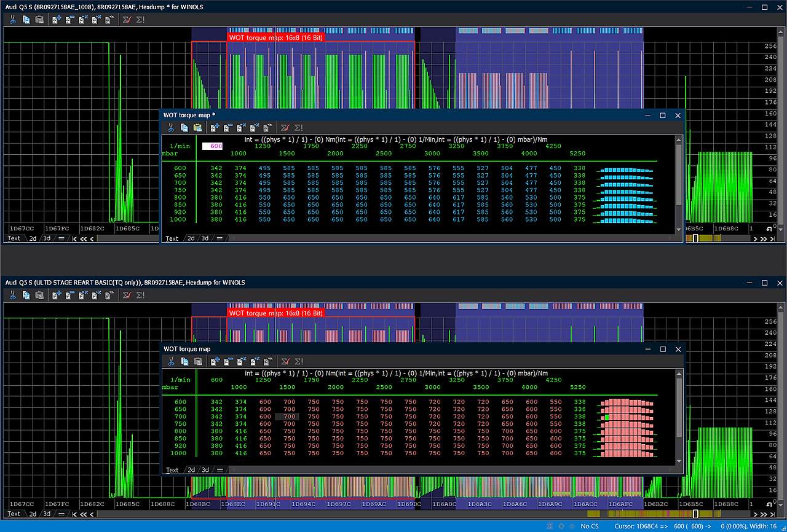The image size is (787, 532).
Task: Click single-left arrow button in top hexdump navigation
Action: tap(92, 238)
